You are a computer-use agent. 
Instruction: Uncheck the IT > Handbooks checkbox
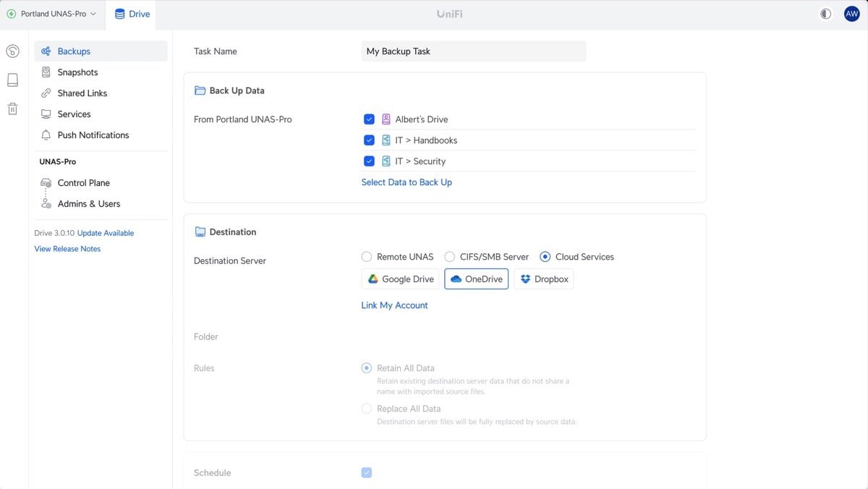click(x=369, y=140)
